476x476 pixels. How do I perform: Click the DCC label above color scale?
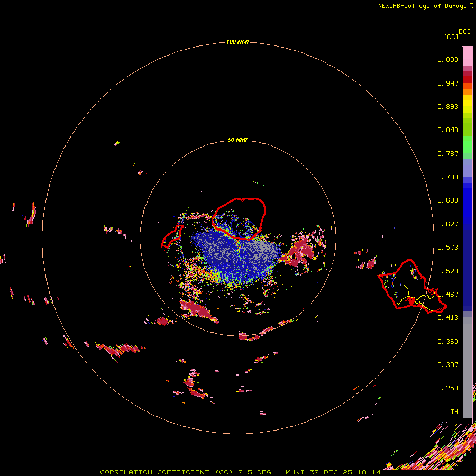pyautogui.click(x=464, y=32)
